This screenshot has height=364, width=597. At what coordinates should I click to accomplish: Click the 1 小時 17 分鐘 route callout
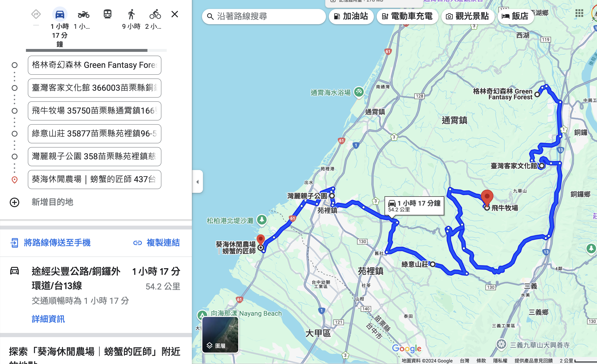(x=414, y=206)
